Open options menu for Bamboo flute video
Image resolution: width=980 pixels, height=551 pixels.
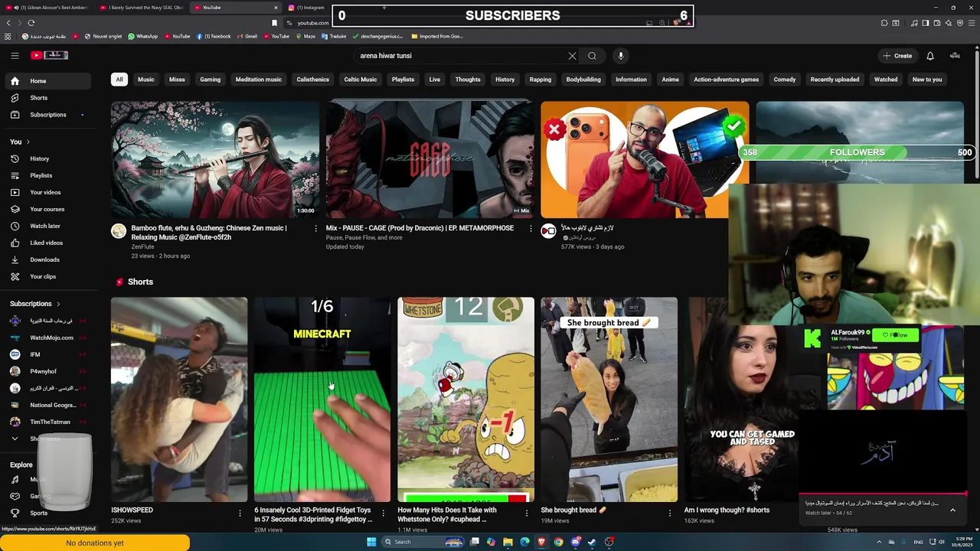pos(315,228)
